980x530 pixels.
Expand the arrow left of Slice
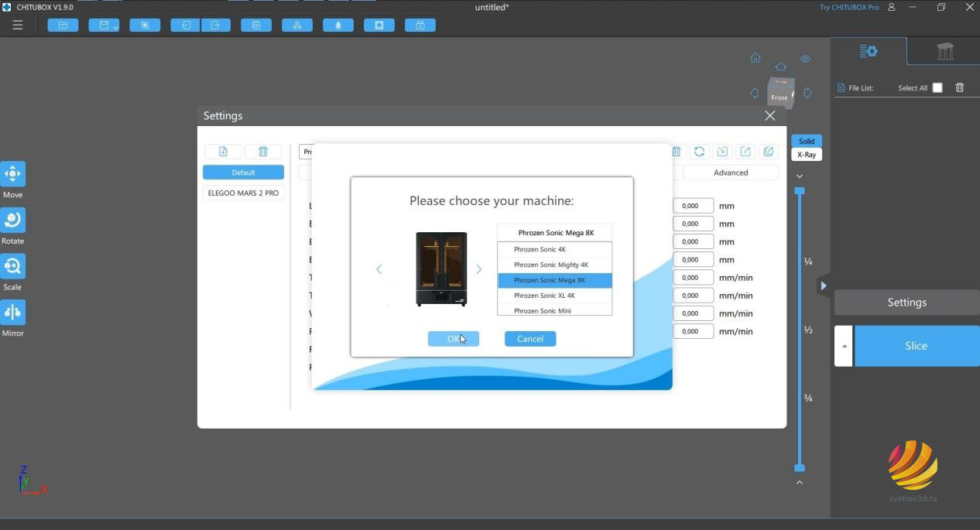(844, 346)
